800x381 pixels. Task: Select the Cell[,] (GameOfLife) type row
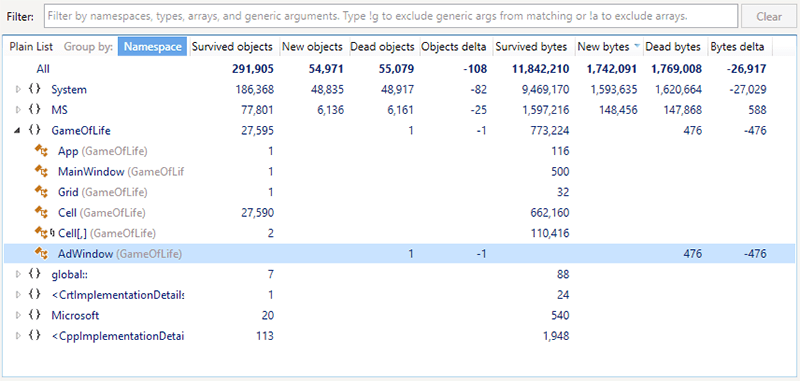[400, 233]
